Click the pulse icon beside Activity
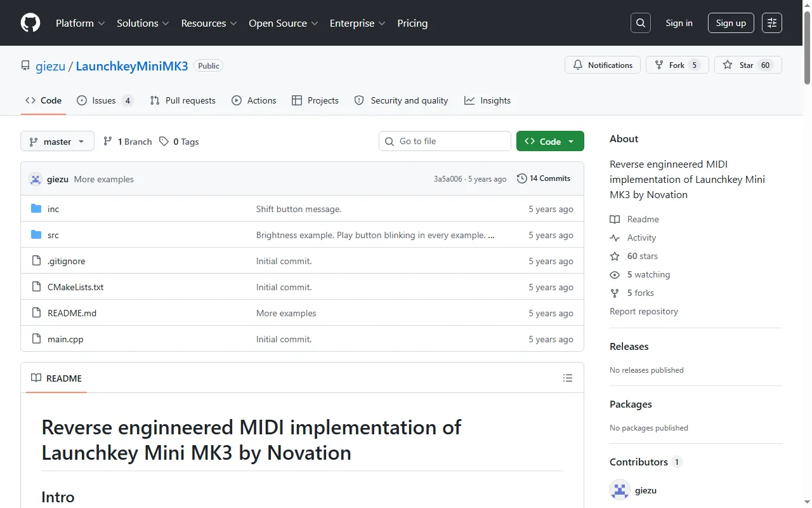This screenshot has width=812, height=508. tap(615, 237)
